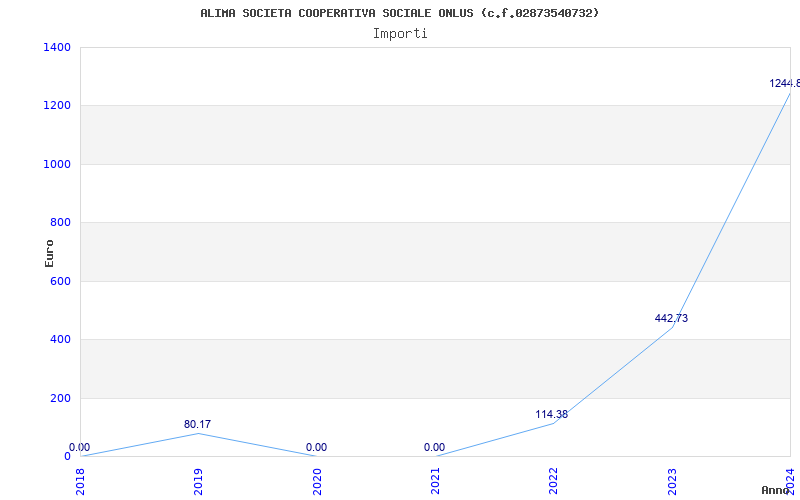This screenshot has width=800, height=500.
Task: Click the Anno x-axis title
Action: click(x=776, y=490)
